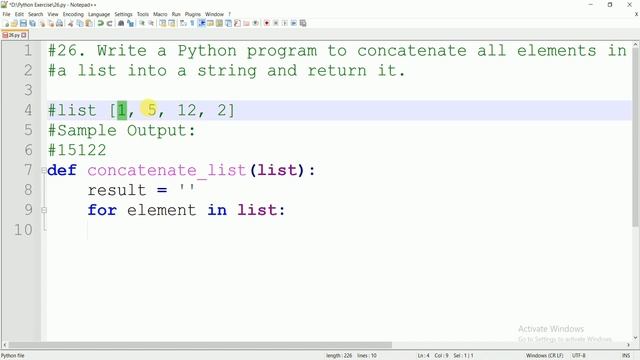Open the Replace dialog icon
This screenshot has height=360, width=640.
pyautogui.click(x=130, y=23)
